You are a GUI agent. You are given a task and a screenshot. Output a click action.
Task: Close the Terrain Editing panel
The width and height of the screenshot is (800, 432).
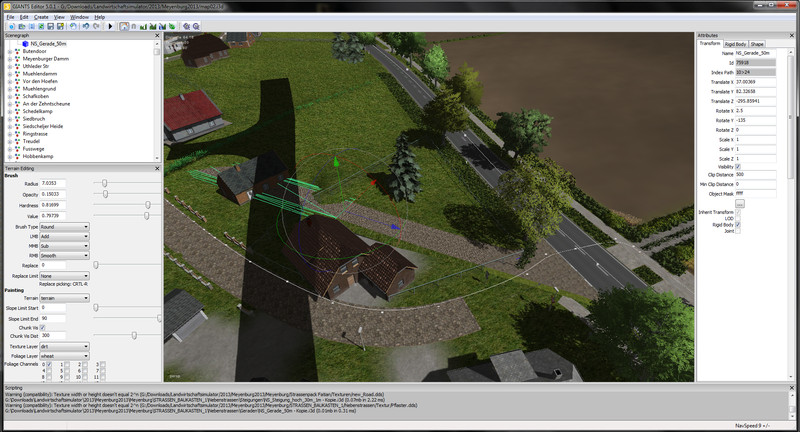point(157,168)
